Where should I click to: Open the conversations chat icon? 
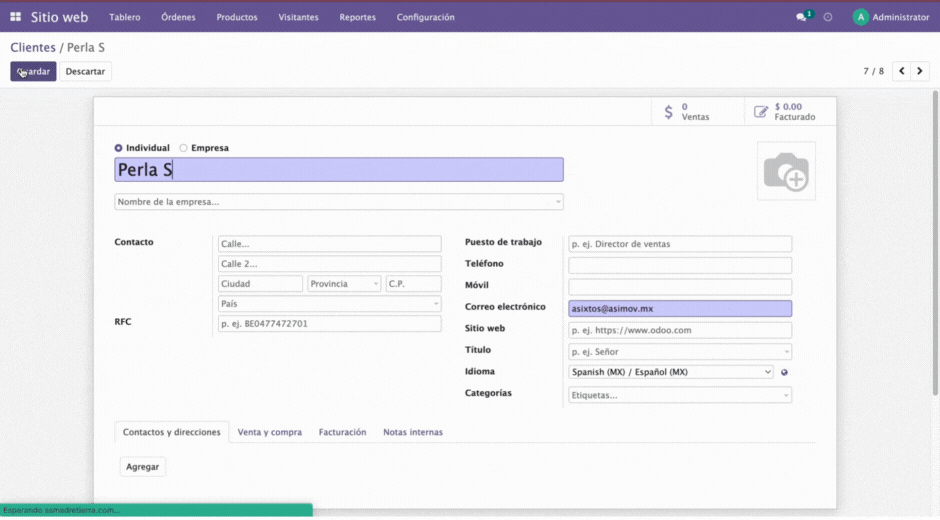point(801,17)
